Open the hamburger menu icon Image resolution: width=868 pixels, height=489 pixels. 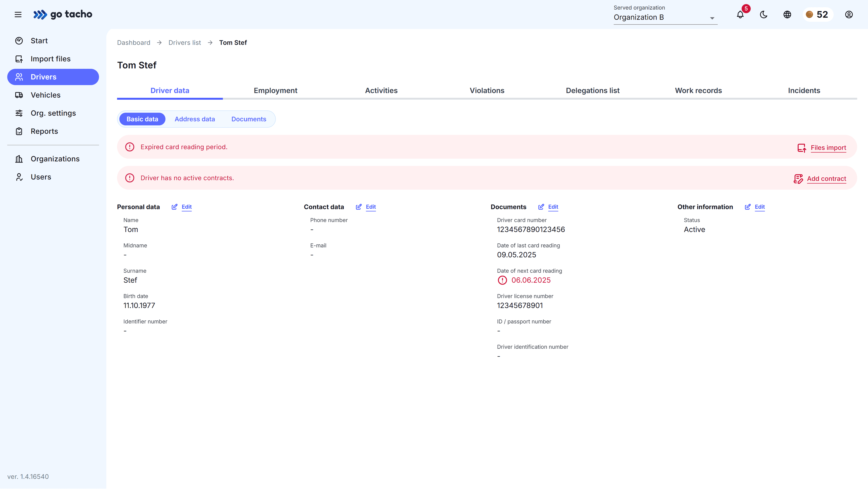coord(18,14)
